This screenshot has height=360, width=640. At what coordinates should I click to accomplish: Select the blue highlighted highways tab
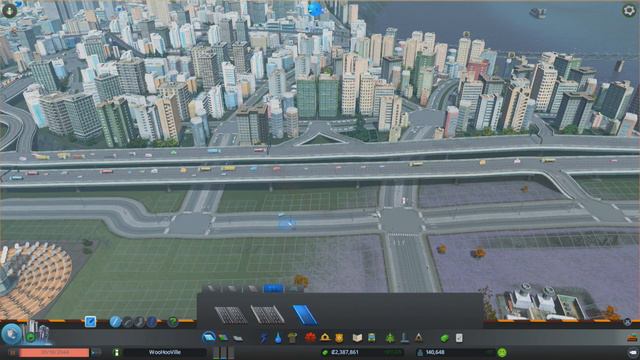coord(273,289)
